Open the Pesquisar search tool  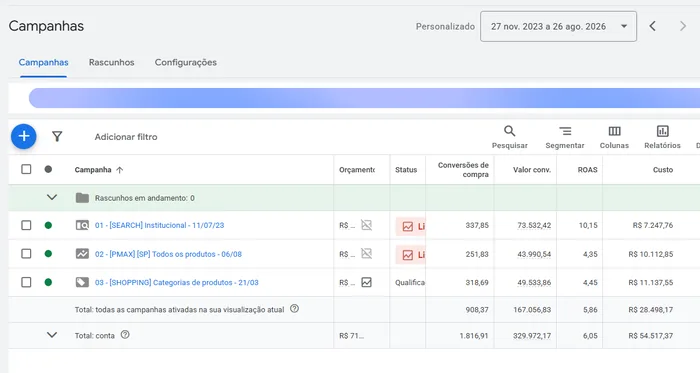click(x=509, y=137)
